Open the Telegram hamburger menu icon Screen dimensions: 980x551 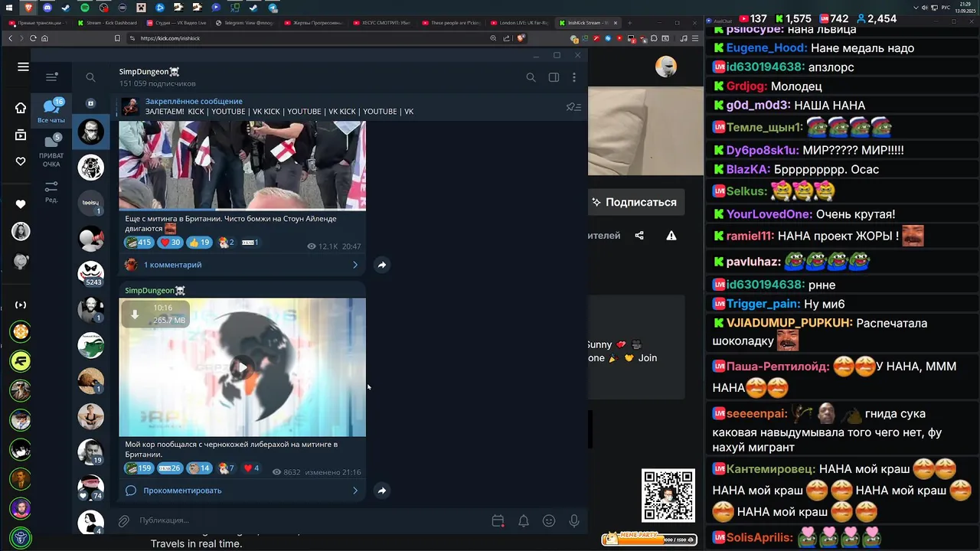click(51, 77)
